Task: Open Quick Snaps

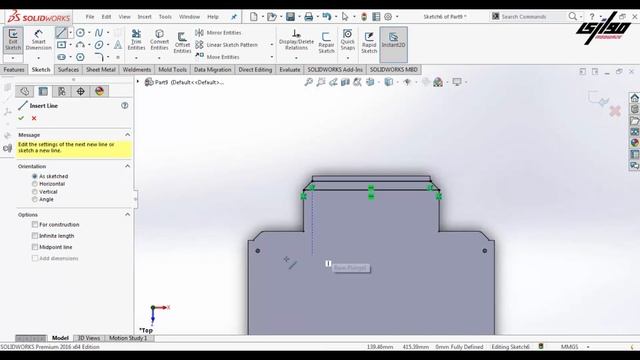Action: pos(348,40)
